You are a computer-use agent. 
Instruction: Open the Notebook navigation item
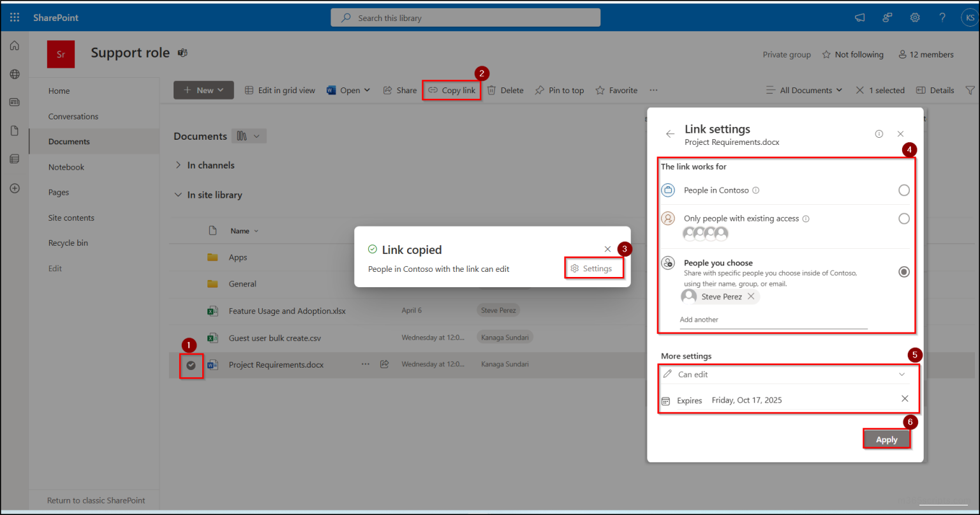click(x=66, y=167)
